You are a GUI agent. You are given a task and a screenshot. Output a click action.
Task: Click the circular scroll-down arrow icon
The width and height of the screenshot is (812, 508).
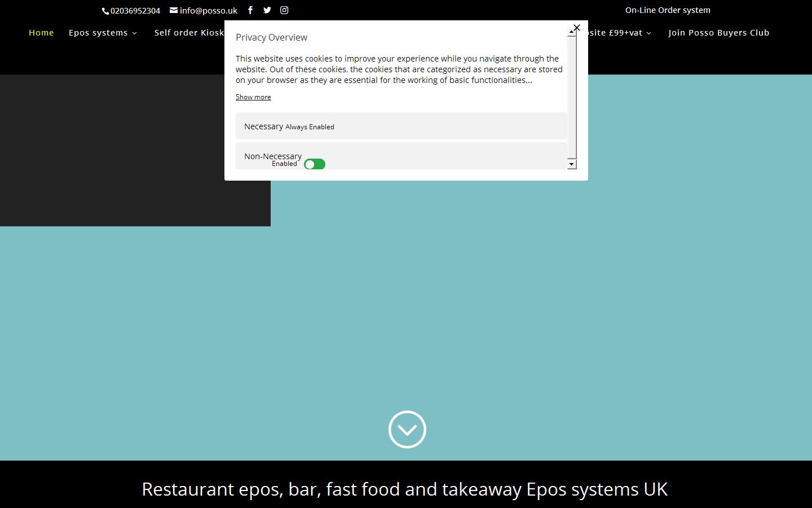click(x=407, y=430)
